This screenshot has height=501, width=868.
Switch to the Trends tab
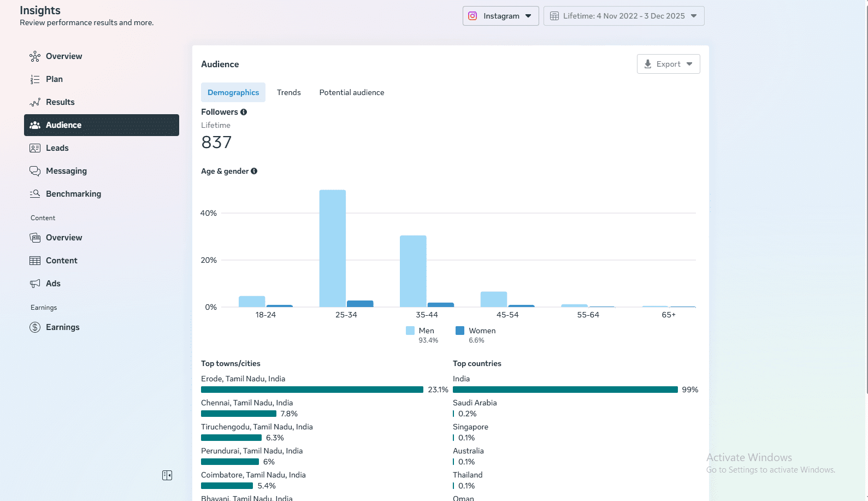(x=288, y=92)
